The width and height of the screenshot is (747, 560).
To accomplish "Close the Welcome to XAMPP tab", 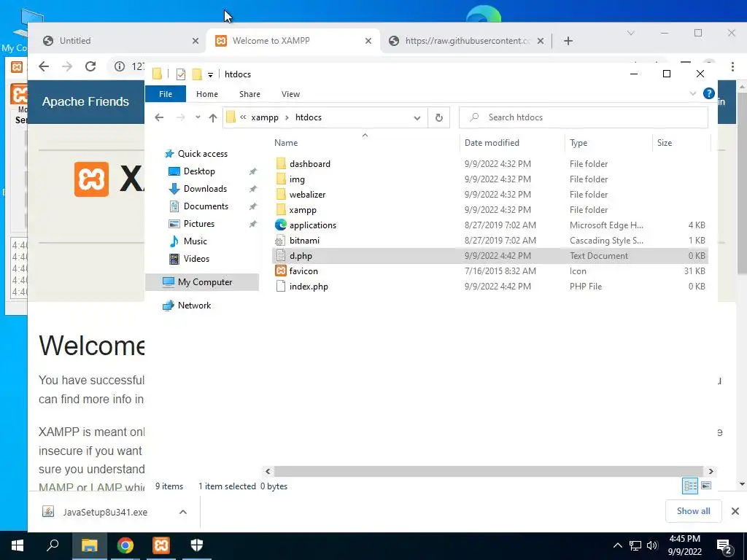I will (368, 41).
